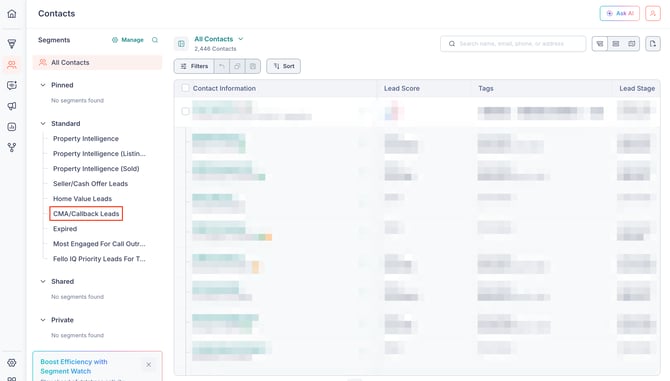This screenshot has height=381, width=670.
Task: Click the segments search magnifier icon
Action: tap(155, 40)
